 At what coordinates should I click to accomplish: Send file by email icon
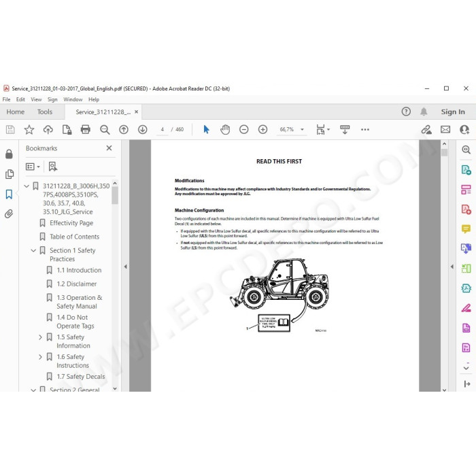coord(445,130)
